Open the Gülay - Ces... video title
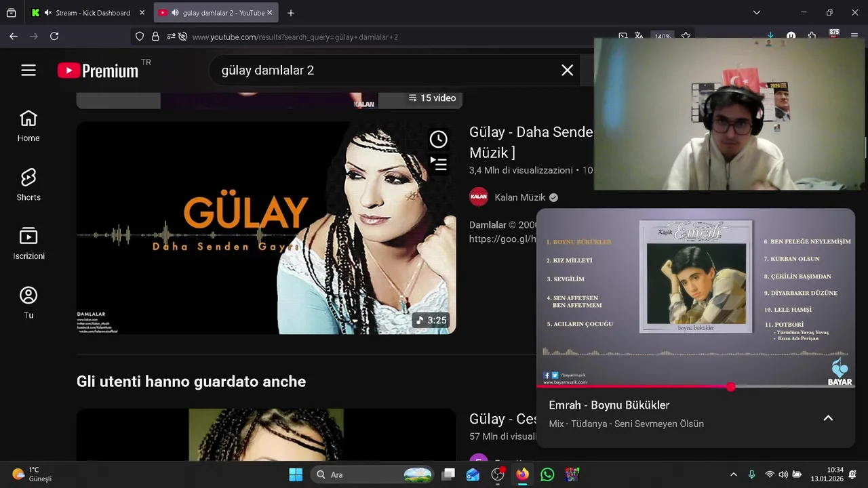868x488 pixels. point(503,419)
